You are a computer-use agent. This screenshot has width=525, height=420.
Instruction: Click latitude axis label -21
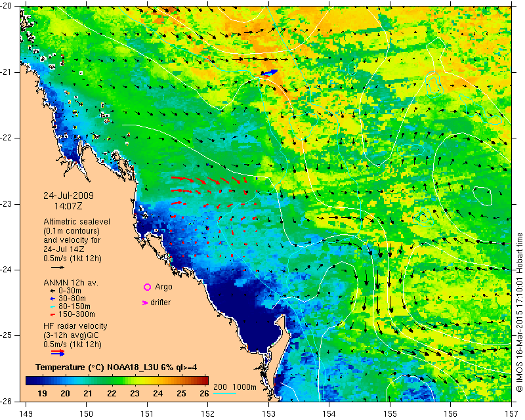7,72
